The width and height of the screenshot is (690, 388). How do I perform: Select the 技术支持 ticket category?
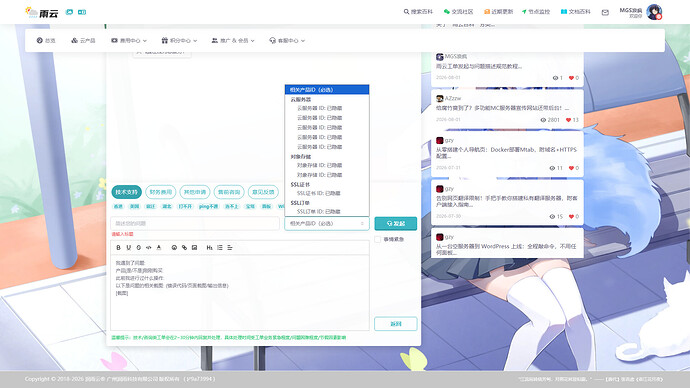pos(127,192)
